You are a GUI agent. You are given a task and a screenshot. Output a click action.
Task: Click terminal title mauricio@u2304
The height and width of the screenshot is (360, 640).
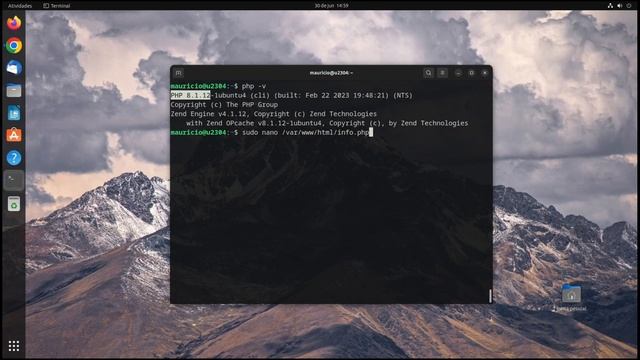coord(331,73)
